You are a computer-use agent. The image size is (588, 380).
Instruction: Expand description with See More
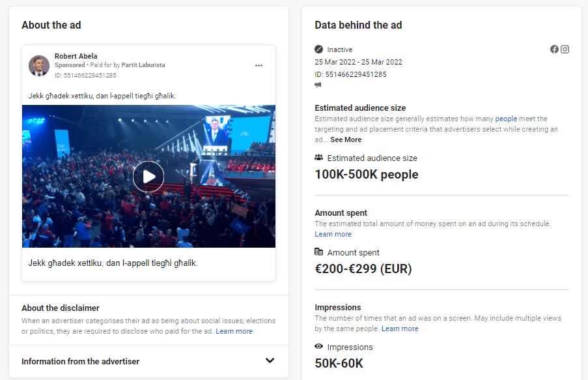pos(346,139)
